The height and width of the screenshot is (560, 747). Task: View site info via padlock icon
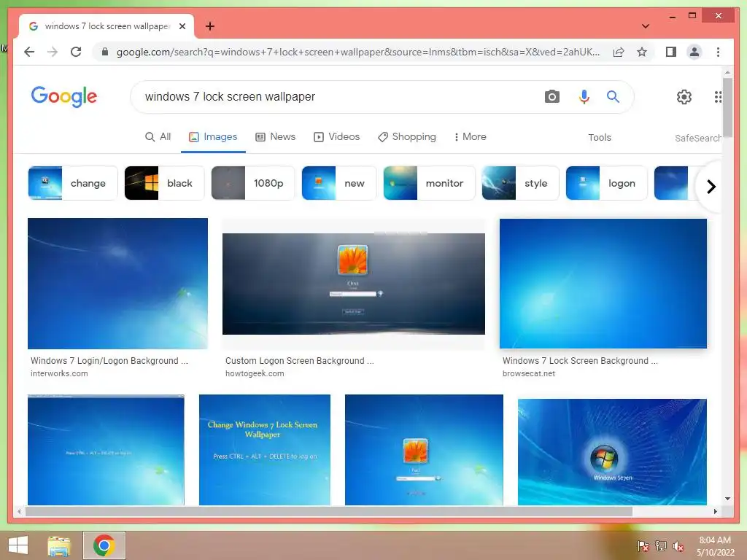click(105, 52)
